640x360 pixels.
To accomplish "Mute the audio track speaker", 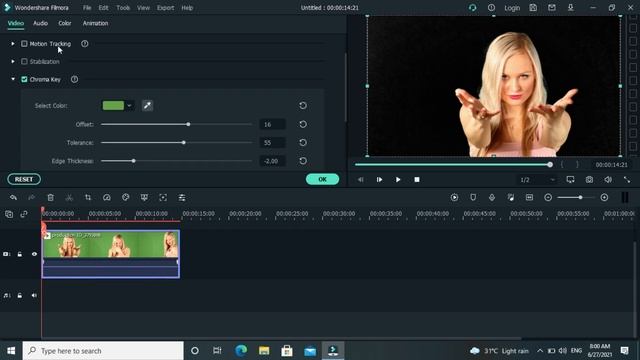I will coord(34,296).
